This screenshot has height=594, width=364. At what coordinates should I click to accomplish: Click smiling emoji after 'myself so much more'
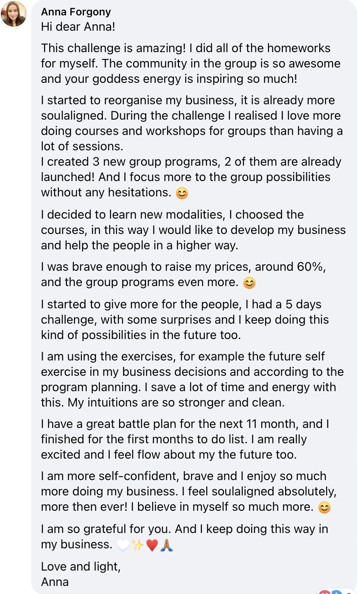pyautogui.click(x=324, y=508)
